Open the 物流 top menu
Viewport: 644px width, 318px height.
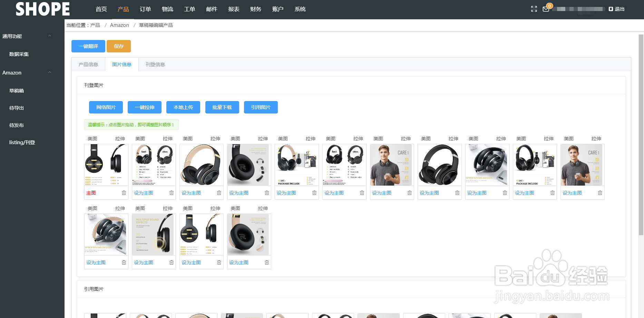pyautogui.click(x=167, y=9)
